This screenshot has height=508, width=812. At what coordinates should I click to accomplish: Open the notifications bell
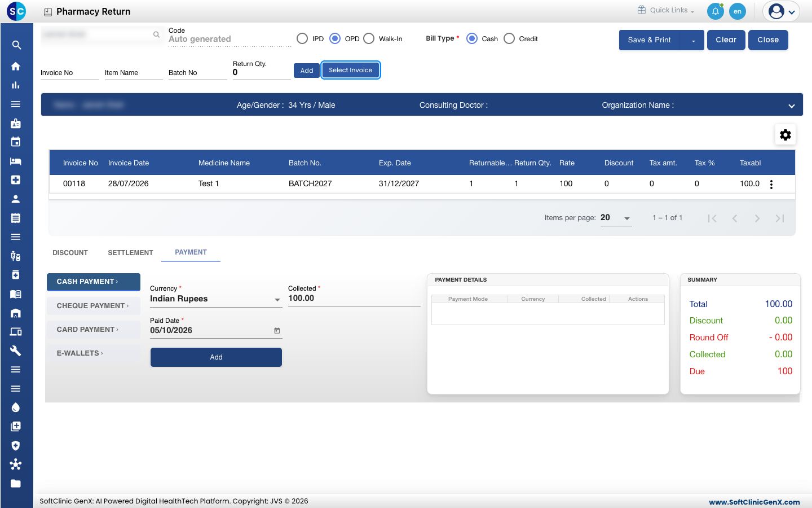(716, 11)
